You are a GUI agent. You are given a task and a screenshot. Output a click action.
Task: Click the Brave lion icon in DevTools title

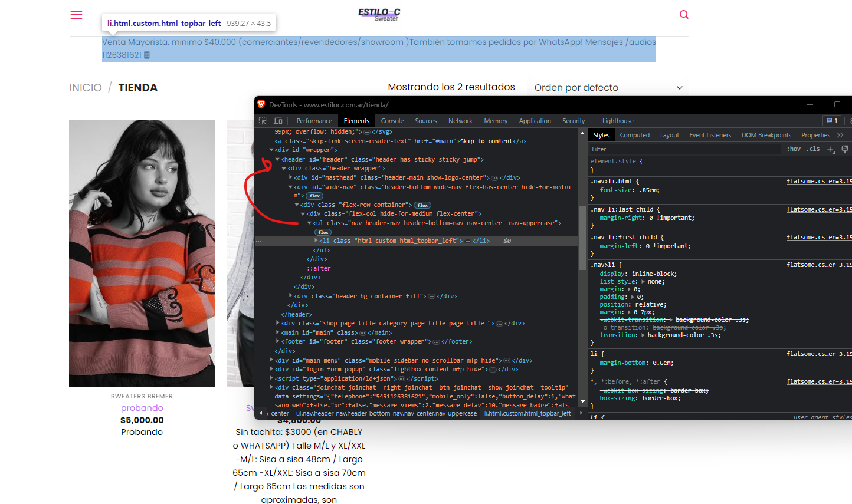[x=261, y=104]
